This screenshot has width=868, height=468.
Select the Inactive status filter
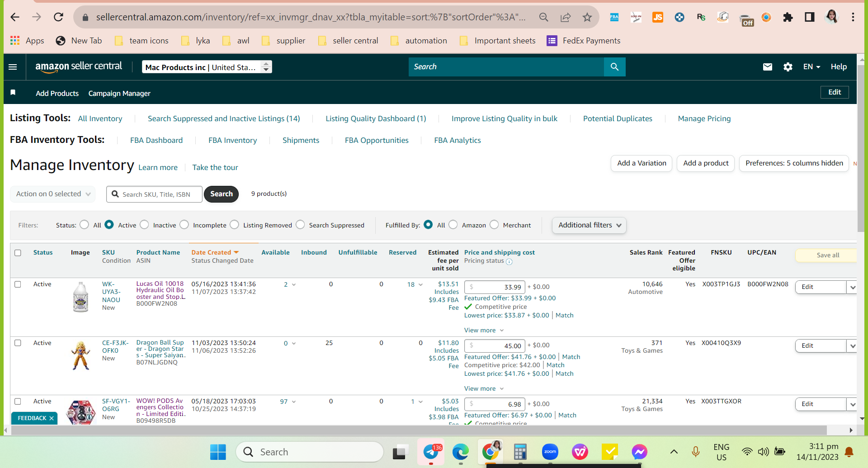click(x=144, y=225)
